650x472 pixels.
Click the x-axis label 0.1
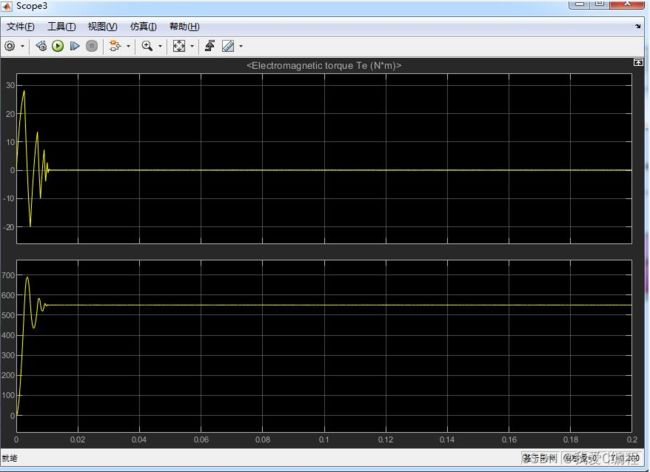[x=324, y=439]
